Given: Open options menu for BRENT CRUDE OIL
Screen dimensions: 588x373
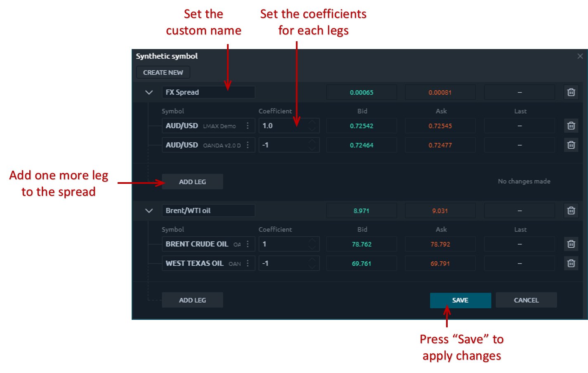Looking at the screenshot, I should point(248,244).
